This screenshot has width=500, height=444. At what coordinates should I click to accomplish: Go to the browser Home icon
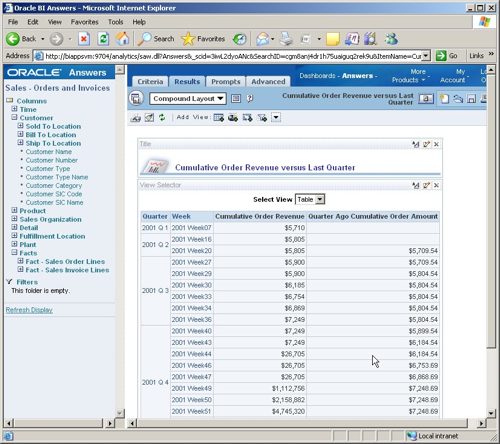122,39
